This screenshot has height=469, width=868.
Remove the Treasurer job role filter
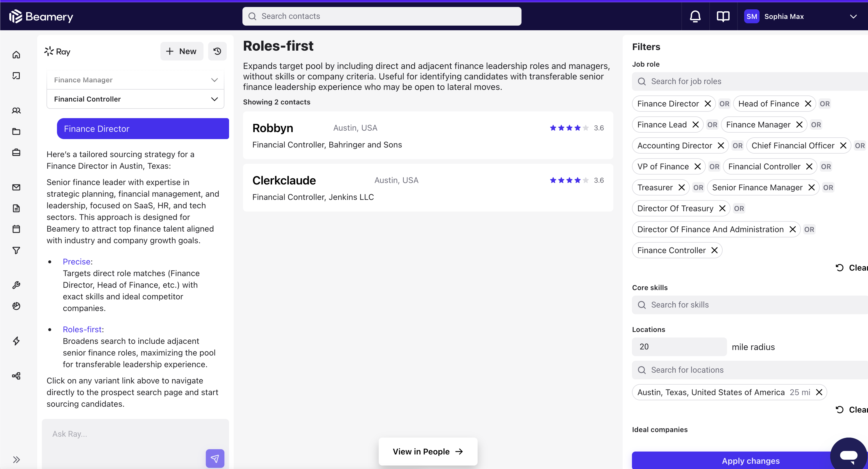point(681,187)
